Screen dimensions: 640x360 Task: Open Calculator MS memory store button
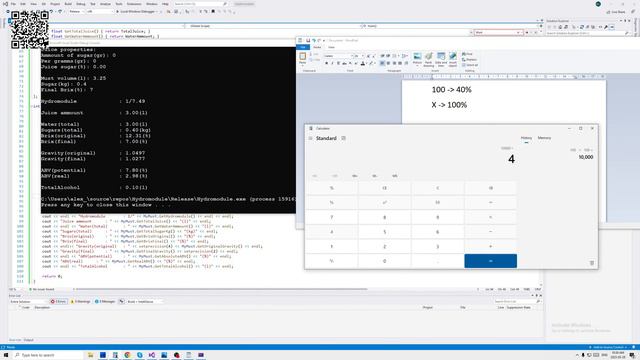tap(395, 176)
